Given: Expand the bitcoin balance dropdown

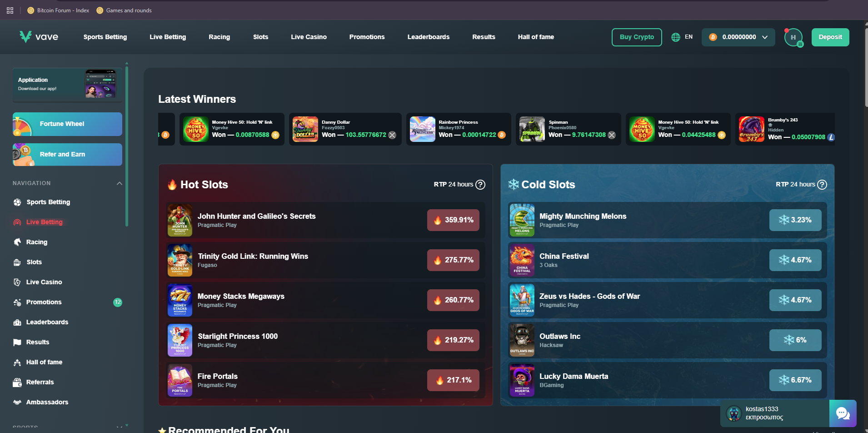Looking at the screenshot, I should click(x=765, y=37).
